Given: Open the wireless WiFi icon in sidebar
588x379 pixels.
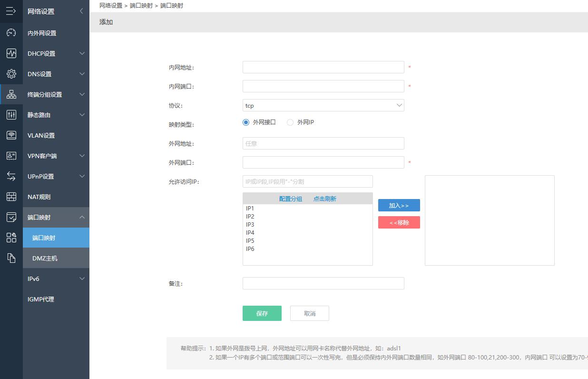Looking at the screenshot, I should coord(11,135).
